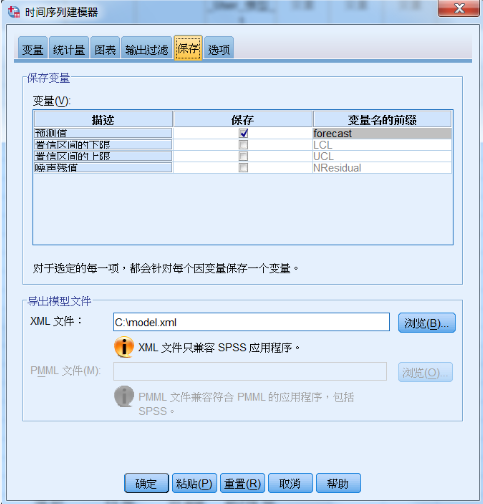Click 浏览(B) to browse XML file
The image size is (483, 504).
[427, 322]
